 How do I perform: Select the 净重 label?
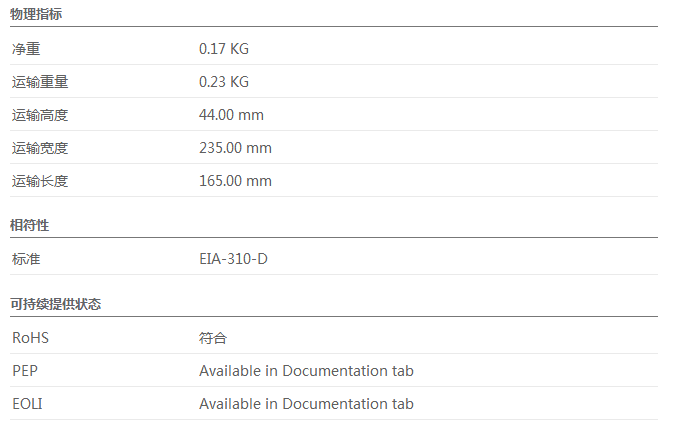(x=26, y=49)
